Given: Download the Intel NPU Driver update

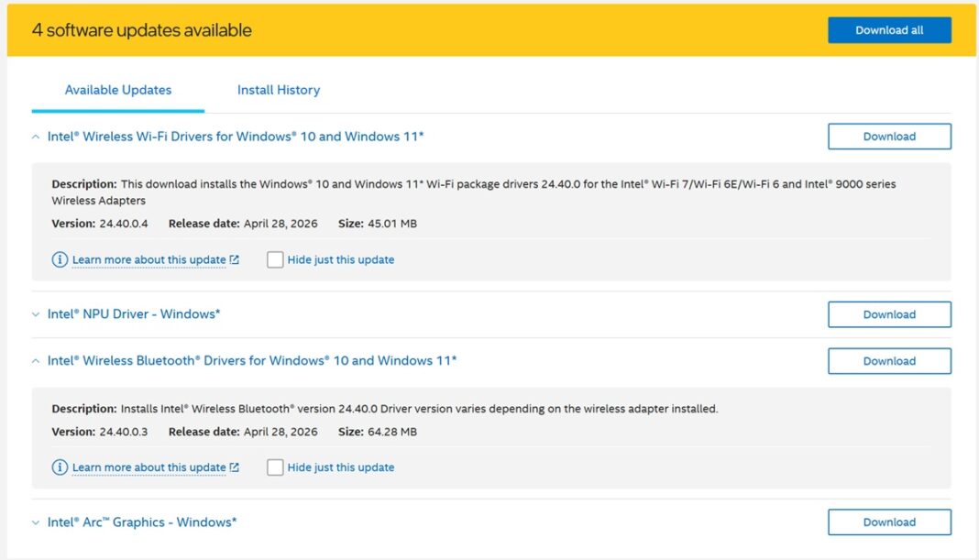Looking at the screenshot, I should coord(889,313).
